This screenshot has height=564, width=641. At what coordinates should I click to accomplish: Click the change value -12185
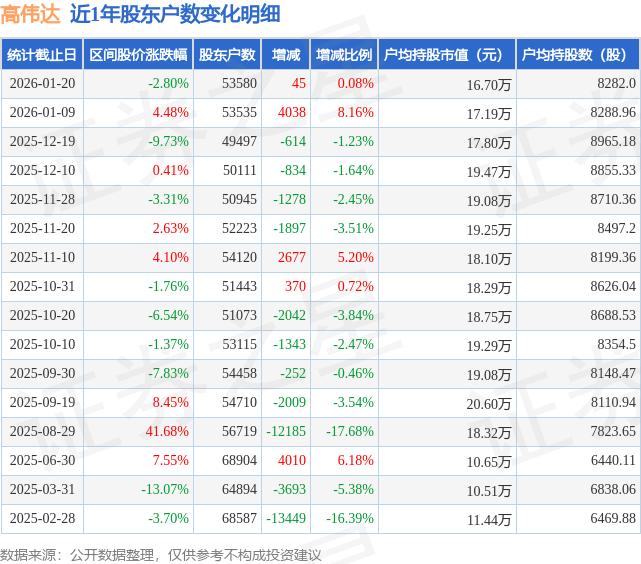[286, 432]
